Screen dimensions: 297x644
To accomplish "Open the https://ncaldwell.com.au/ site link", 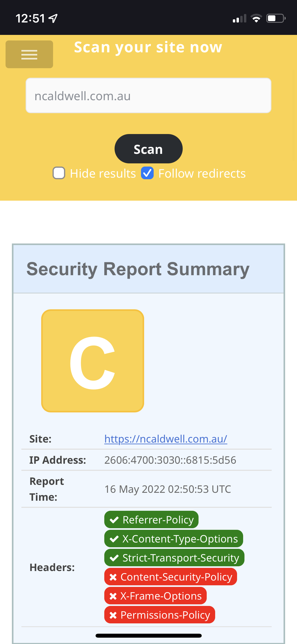I will pyautogui.click(x=166, y=439).
